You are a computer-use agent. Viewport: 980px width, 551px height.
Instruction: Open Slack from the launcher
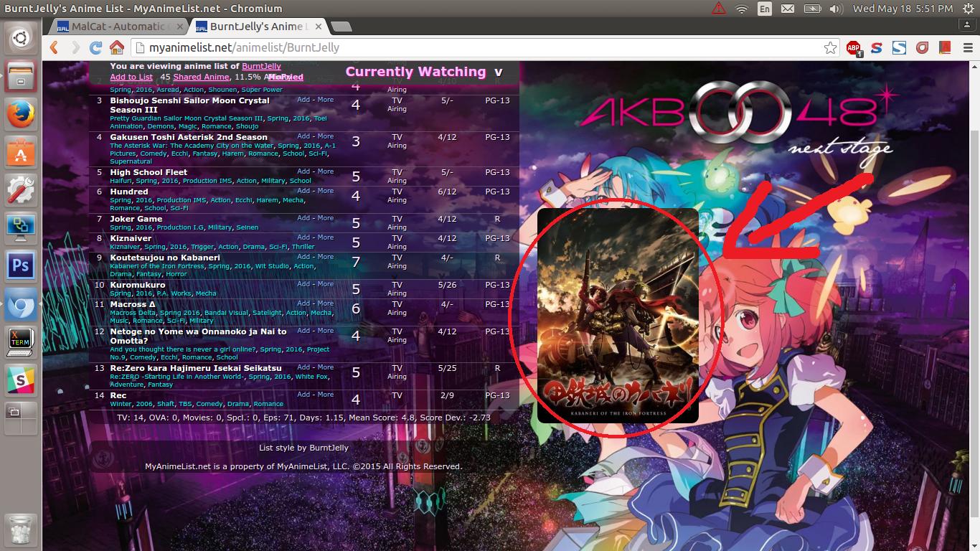tap(21, 381)
